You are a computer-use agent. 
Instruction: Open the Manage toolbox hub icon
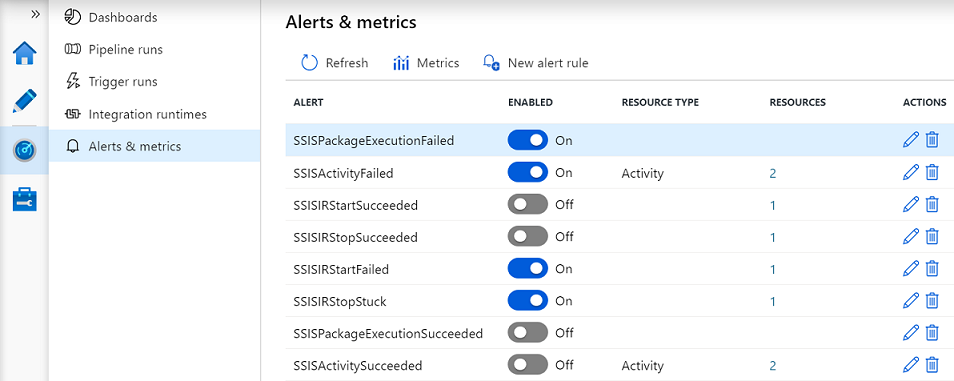tap(25, 199)
